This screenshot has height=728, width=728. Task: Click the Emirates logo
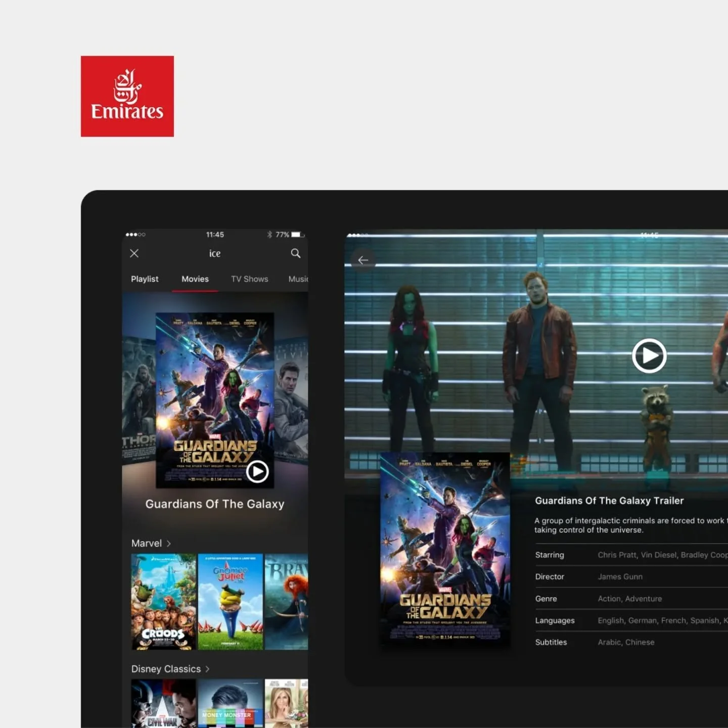point(127,96)
